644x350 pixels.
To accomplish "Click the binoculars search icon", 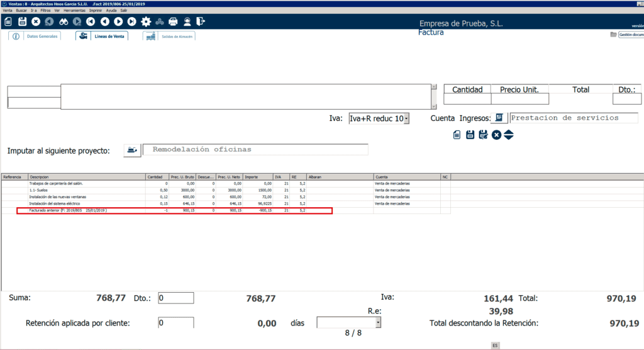I will (x=64, y=21).
